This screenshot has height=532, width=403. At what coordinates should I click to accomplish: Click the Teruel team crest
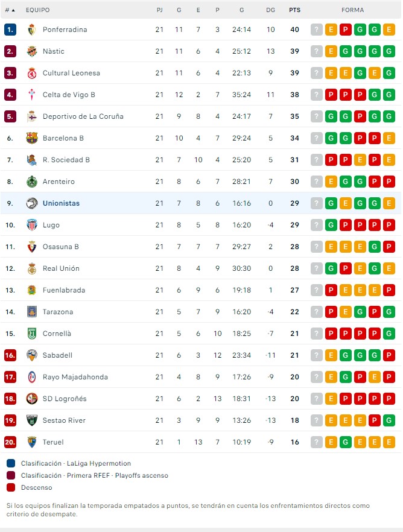coord(32,442)
